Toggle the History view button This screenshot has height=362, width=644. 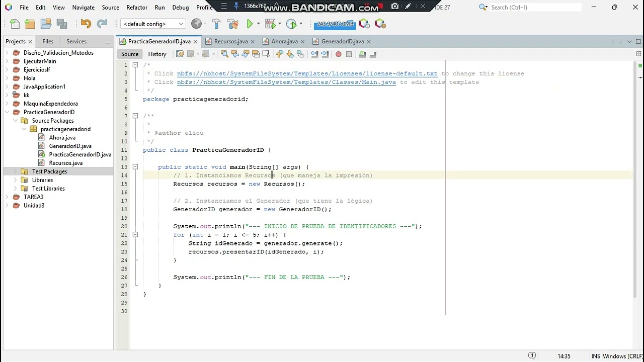(157, 54)
